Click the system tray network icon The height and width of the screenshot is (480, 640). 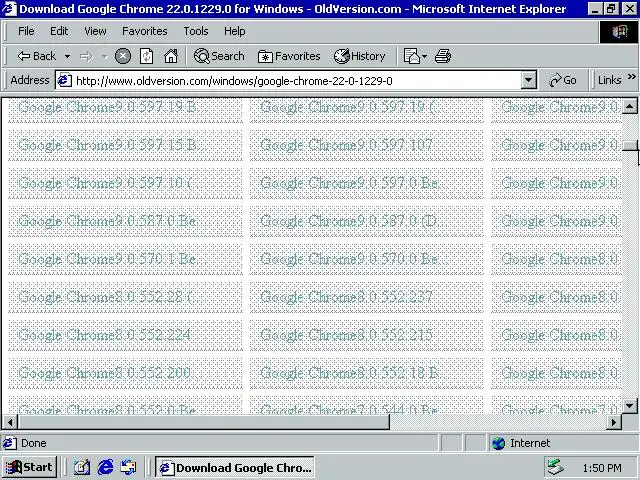[x=556, y=467]
